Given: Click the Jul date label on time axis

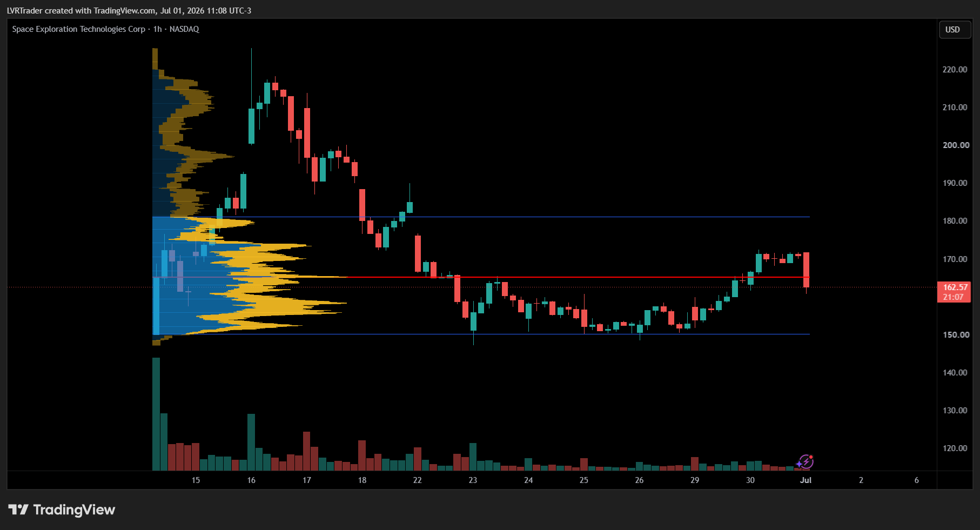Looking at the screenshot, I should 806,480.
